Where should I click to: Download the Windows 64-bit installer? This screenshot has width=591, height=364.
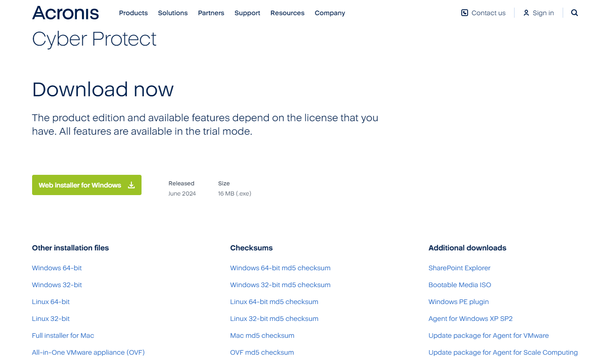click(57, 268)
